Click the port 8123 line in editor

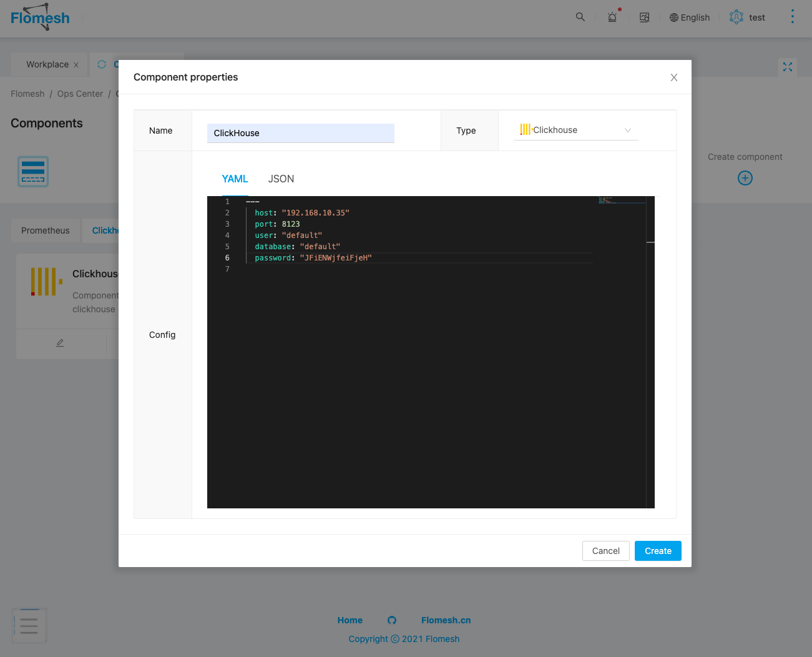[x=419, y=224]
